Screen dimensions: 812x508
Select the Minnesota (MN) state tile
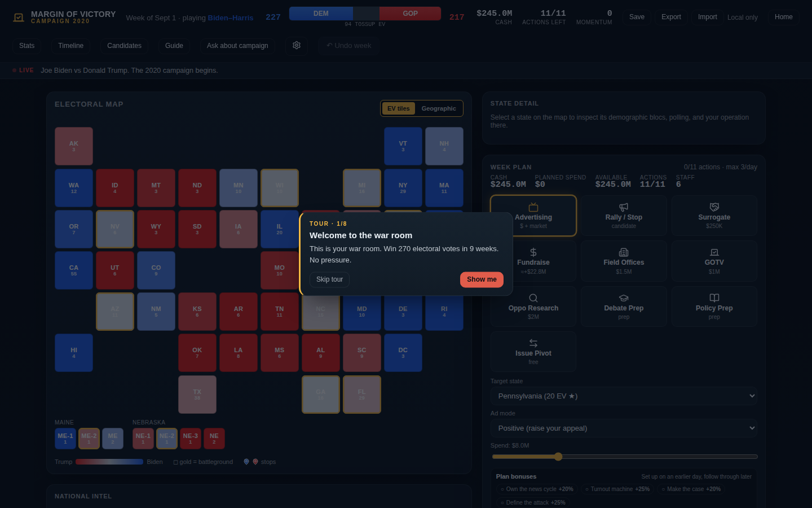point(239,188)
